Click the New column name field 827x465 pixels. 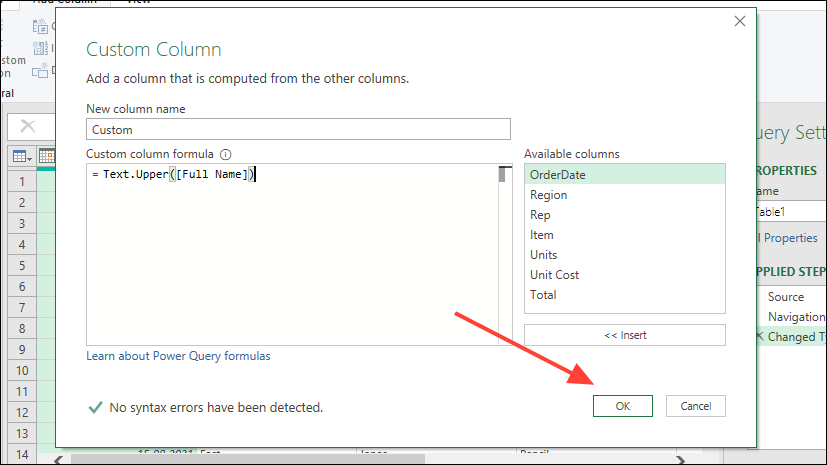(298, 130)
